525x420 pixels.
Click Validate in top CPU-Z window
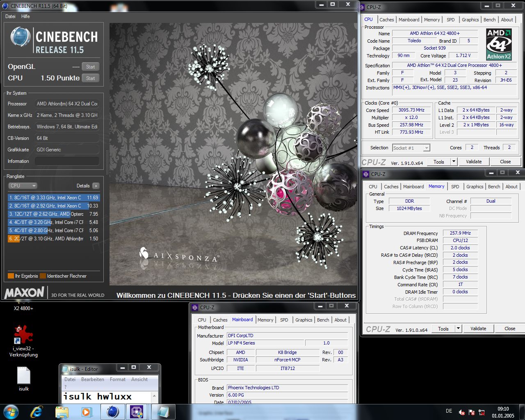coord(474,162)
